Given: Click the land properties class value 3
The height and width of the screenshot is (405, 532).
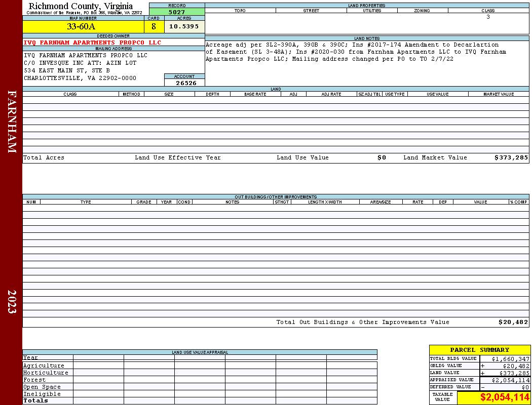Looking at the screenshot, I should point(488,17).
